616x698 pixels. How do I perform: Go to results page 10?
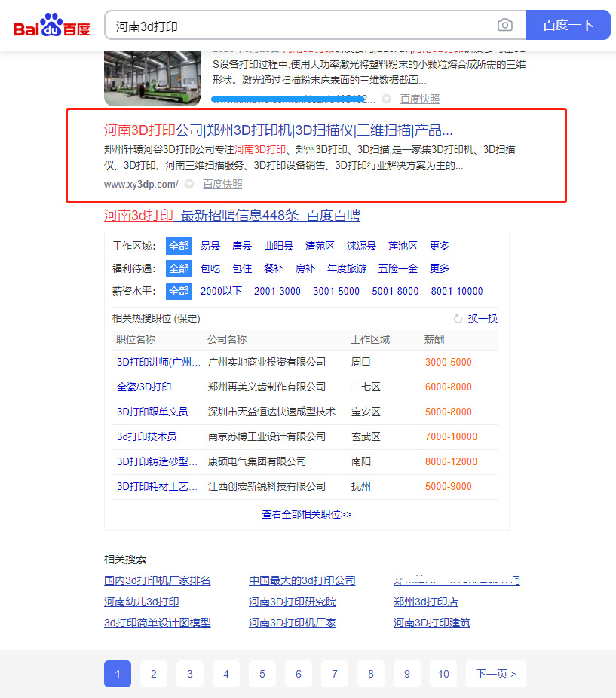[443, 674]
